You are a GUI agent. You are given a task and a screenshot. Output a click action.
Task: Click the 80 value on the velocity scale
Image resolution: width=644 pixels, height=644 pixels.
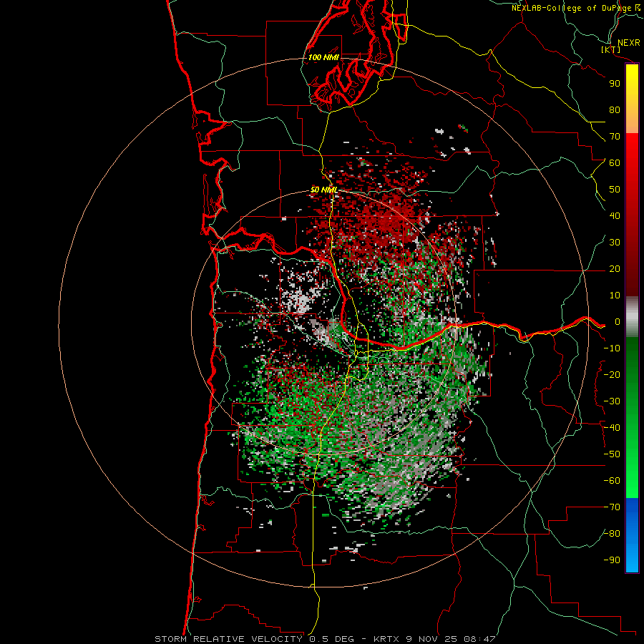click(x=615, y=110)
